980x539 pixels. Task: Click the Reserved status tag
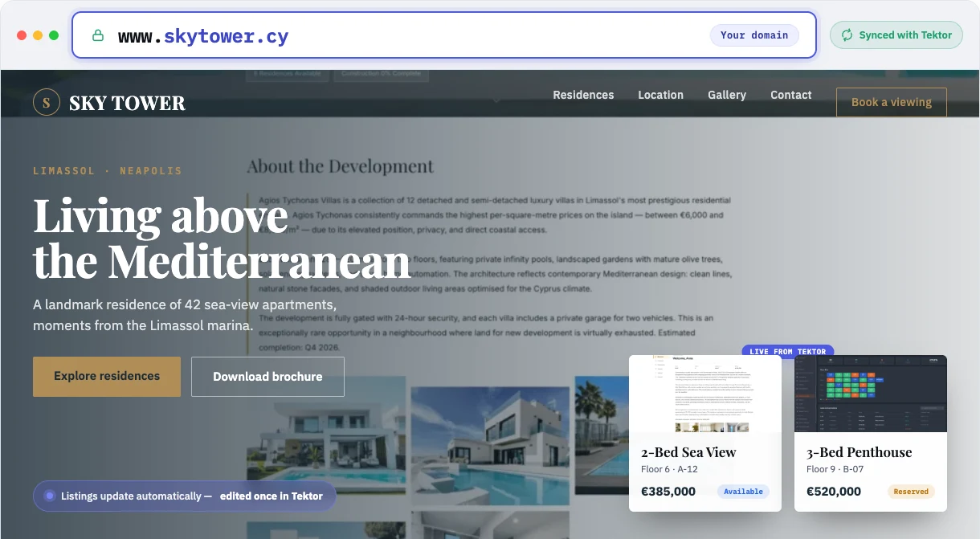[911, 492]
